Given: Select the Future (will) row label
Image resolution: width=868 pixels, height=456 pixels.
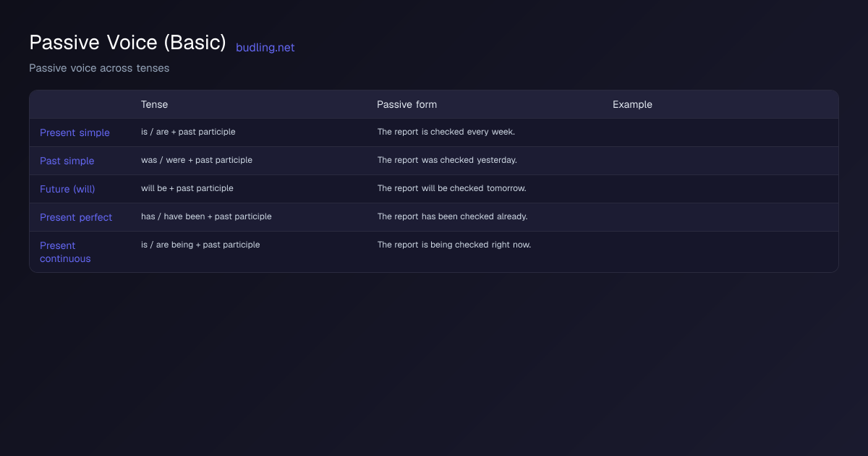Looking at the screenshot, I should tap(67, 189).
